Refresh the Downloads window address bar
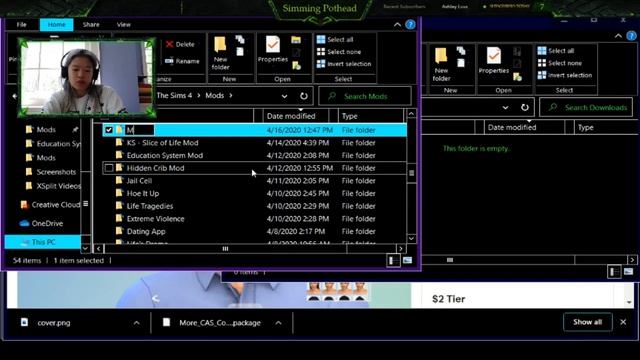 [524, 107]
